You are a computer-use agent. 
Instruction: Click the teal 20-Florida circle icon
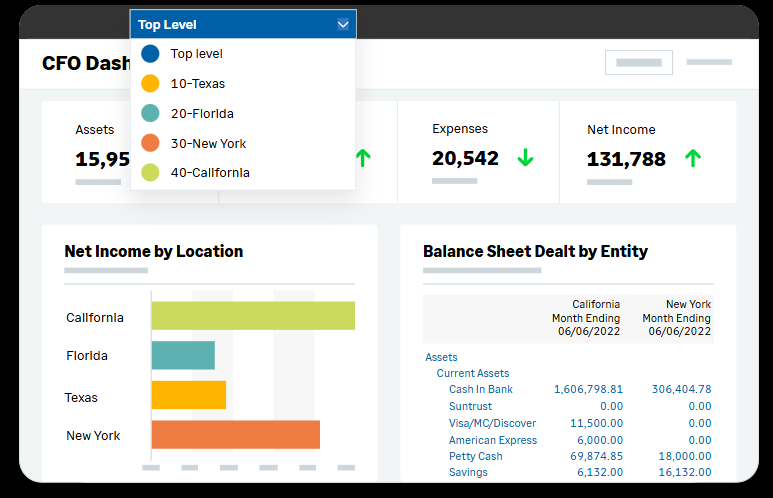(150, 114)
